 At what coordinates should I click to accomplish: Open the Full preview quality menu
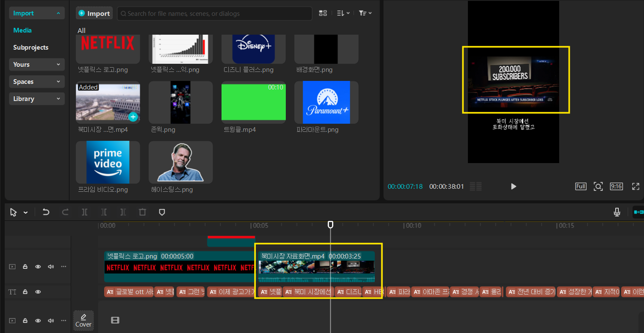[581, 186]
